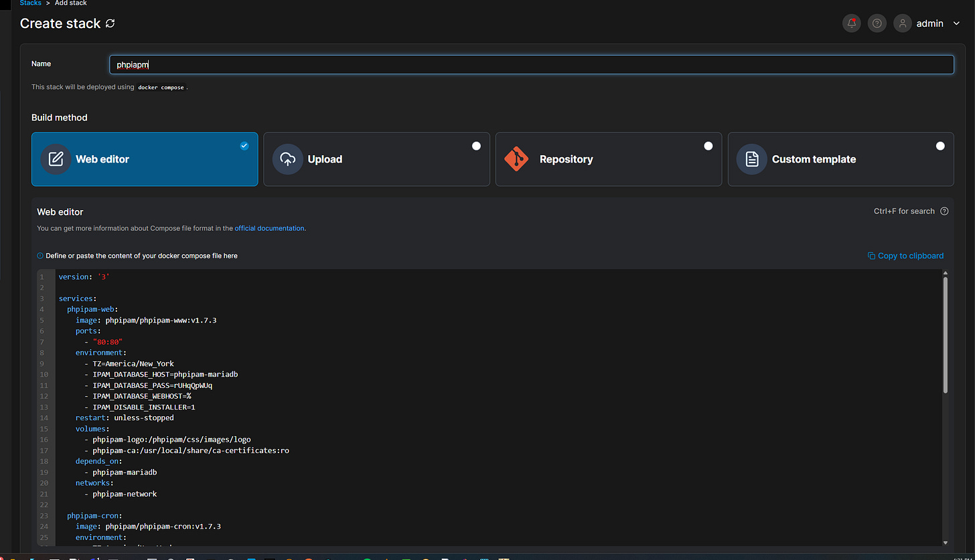Click the git Repository icon
The width and height of the screenshot is (975, 560).
coord(516,159)
